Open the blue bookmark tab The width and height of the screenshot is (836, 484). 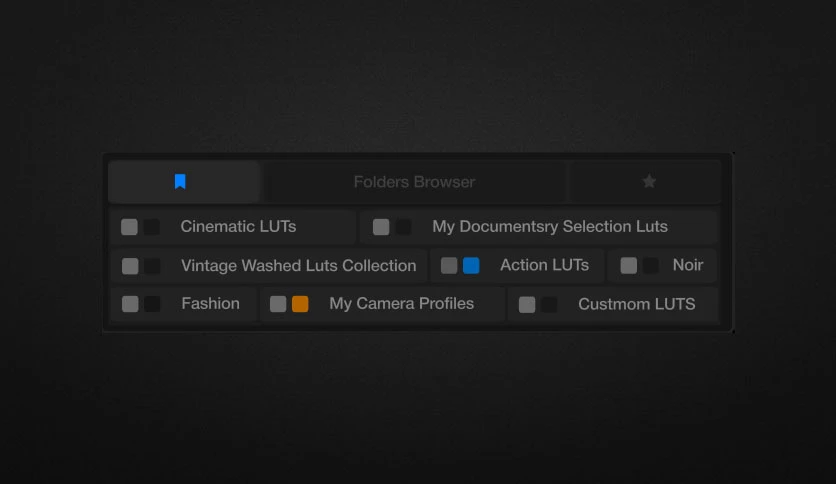click(184, 182)
